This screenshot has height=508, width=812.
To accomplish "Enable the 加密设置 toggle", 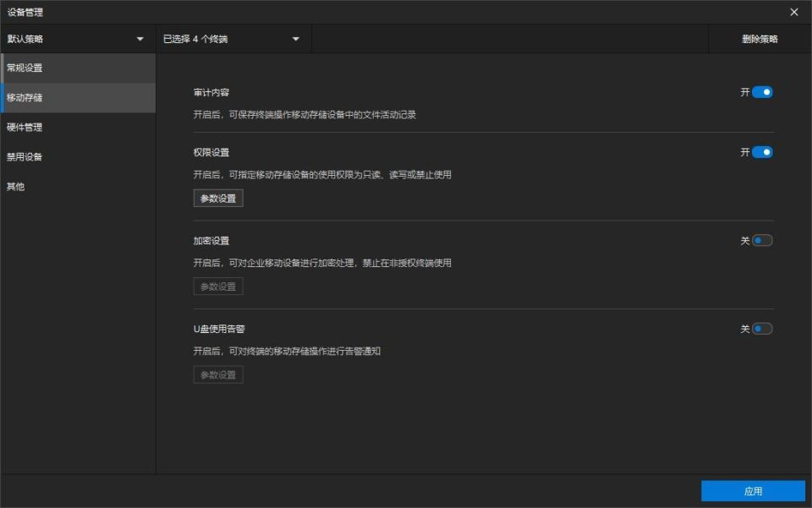I will coord(762,241).
